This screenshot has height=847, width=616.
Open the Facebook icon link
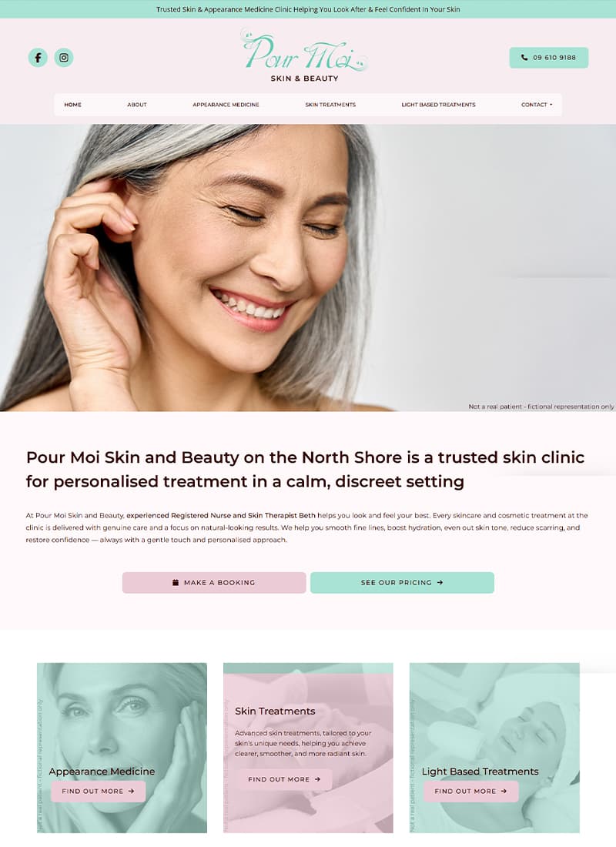pyautogui.click(x=38, y=58)
